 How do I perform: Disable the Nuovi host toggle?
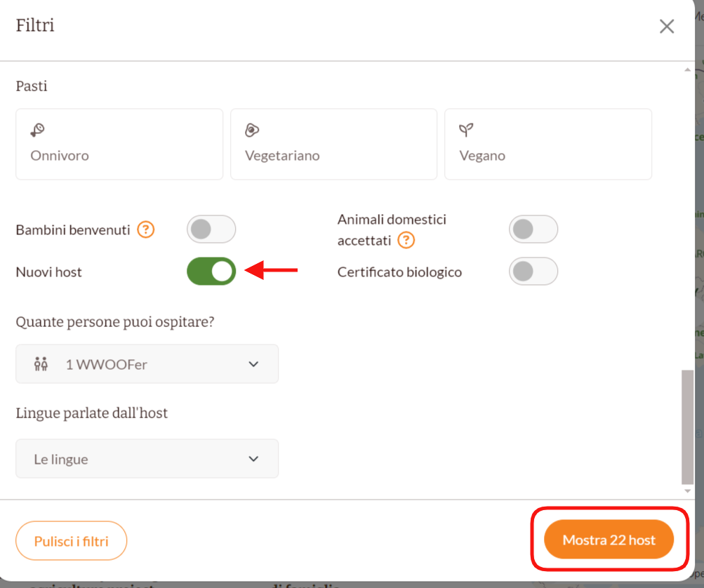[211, 272]
